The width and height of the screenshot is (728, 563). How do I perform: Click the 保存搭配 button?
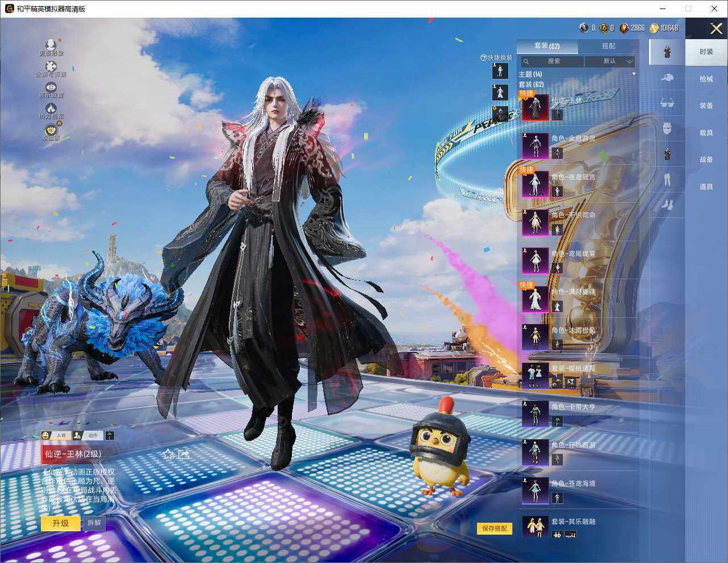pos(495,528)
